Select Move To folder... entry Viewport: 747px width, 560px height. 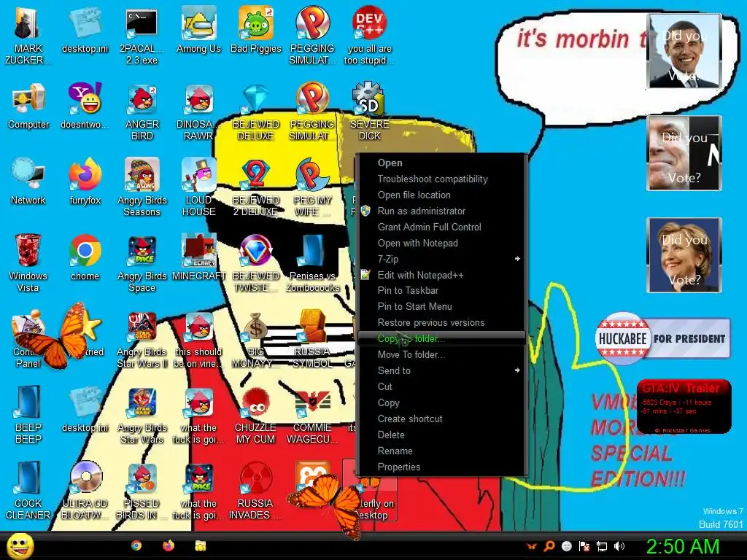[x=441, y=355]
